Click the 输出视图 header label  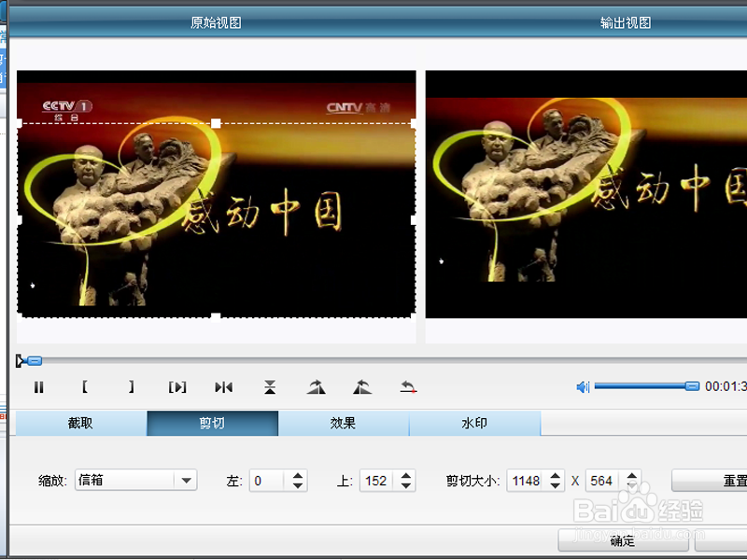tap(626, 22)
